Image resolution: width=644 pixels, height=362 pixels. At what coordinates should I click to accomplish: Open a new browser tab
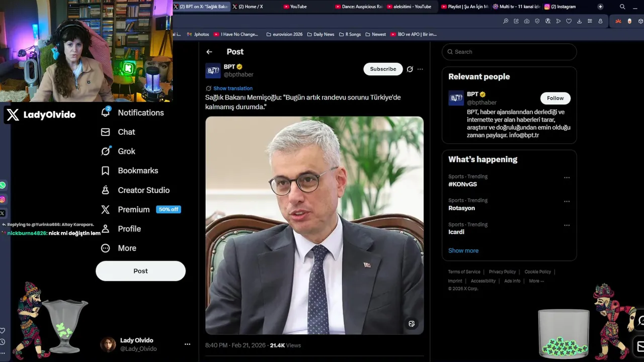click(600, 7)
